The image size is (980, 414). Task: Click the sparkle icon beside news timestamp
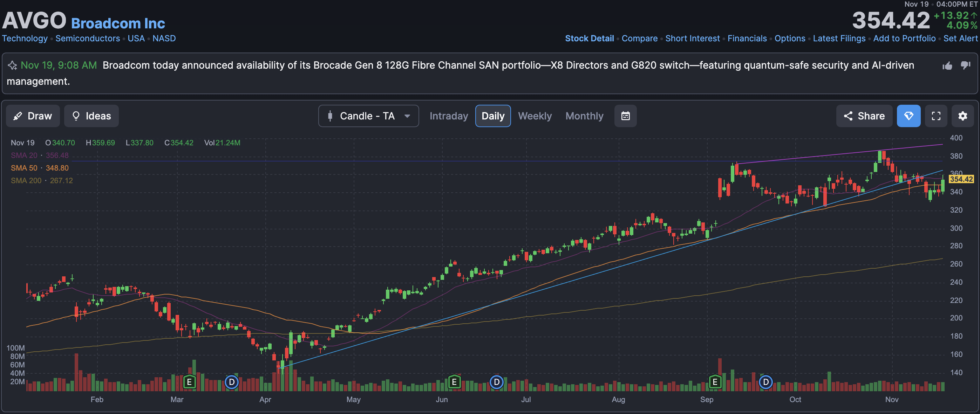point(13,65)
